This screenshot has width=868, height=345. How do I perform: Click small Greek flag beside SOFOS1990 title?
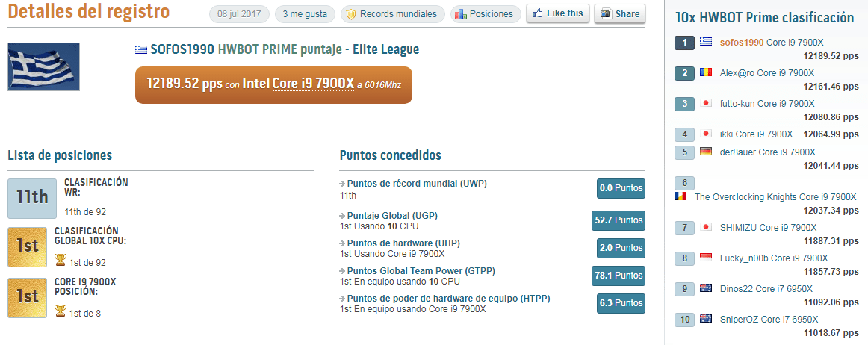click(141, 50)
